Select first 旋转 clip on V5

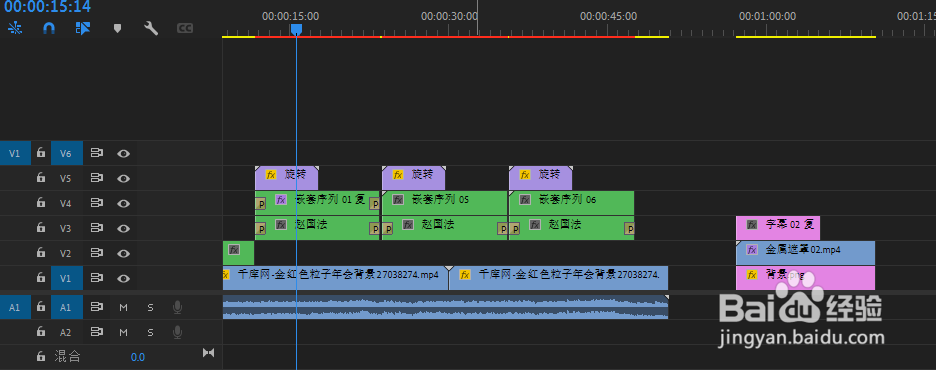[287, 178]
